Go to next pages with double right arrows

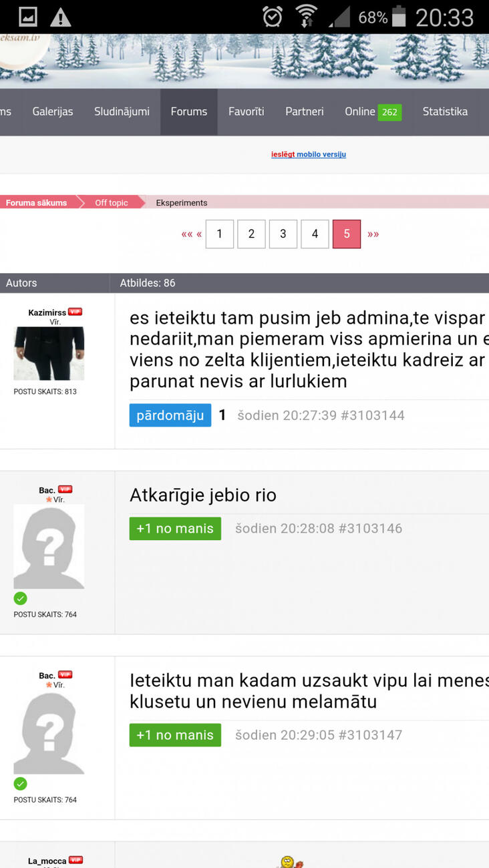(373, 234)
